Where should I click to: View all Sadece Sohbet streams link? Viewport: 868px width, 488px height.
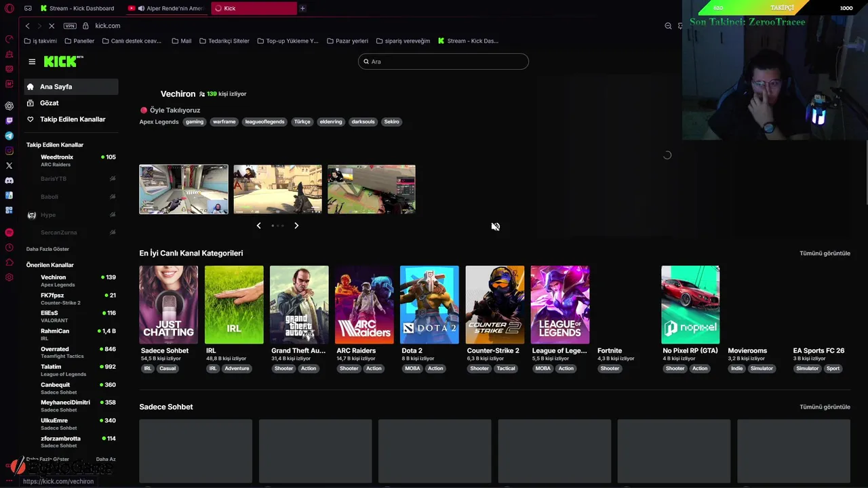coord(825,407)
